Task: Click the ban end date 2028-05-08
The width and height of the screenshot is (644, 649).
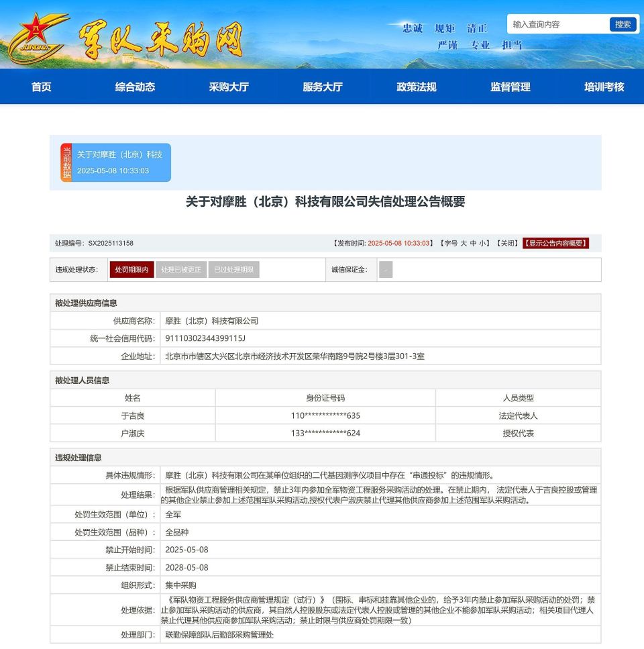Action: point(186,568)
